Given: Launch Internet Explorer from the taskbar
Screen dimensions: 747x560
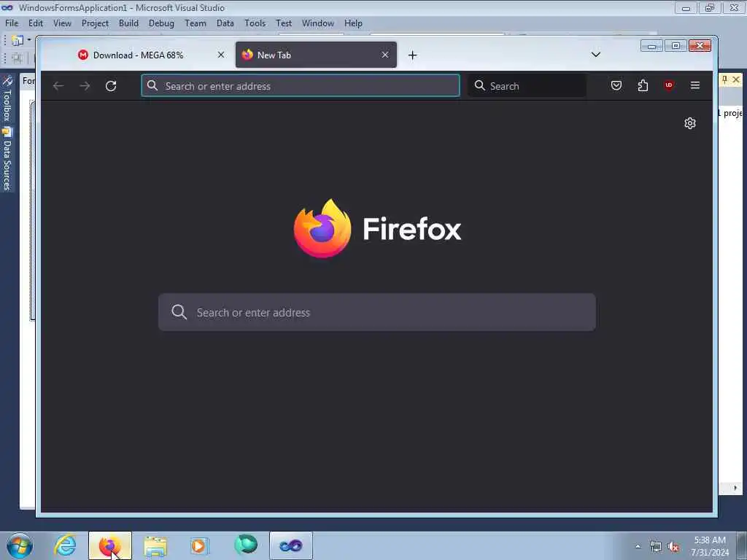Looking at the screenshot, I should tap(65, 545).
